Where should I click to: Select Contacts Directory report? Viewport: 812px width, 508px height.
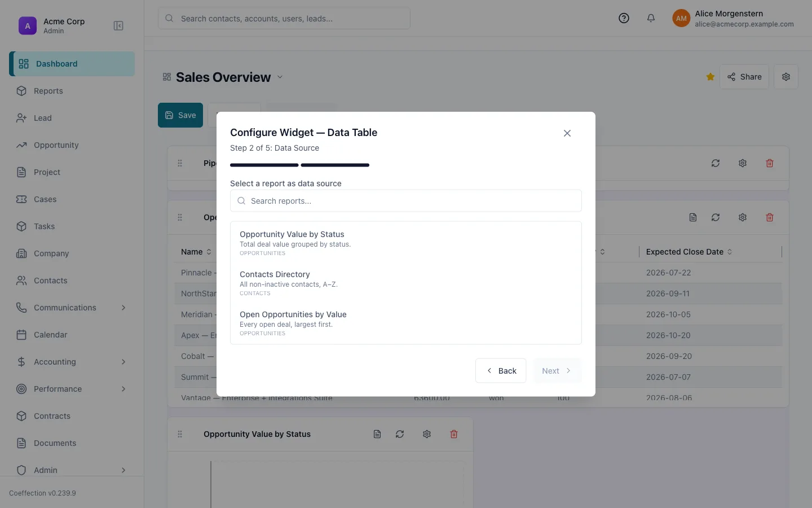pyautogui.click(x=406, y=283)
